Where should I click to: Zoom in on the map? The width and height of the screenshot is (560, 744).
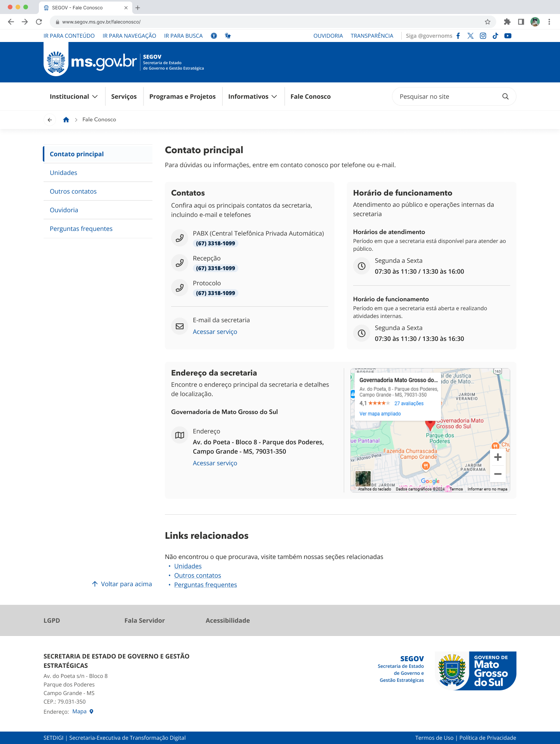coord(497,457)
